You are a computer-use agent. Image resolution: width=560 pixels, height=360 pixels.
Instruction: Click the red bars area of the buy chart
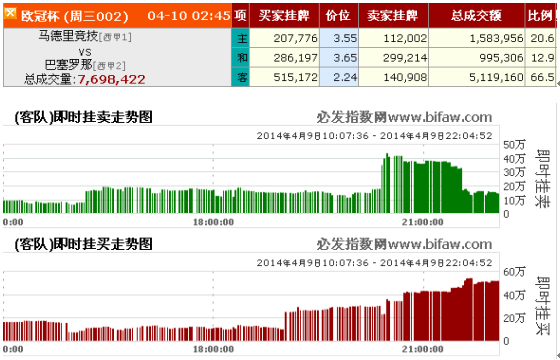pos(251,310)
